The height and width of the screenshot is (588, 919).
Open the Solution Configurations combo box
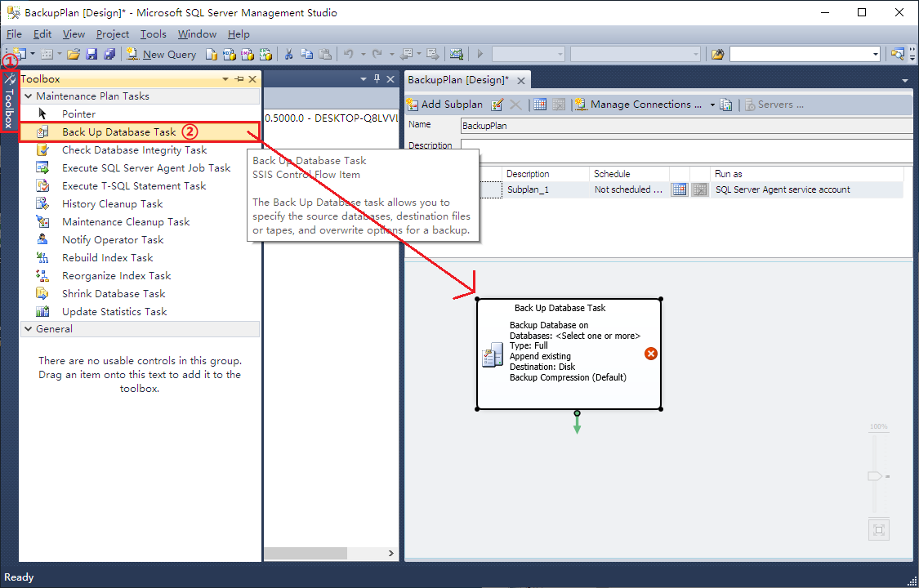pos(528,55)
